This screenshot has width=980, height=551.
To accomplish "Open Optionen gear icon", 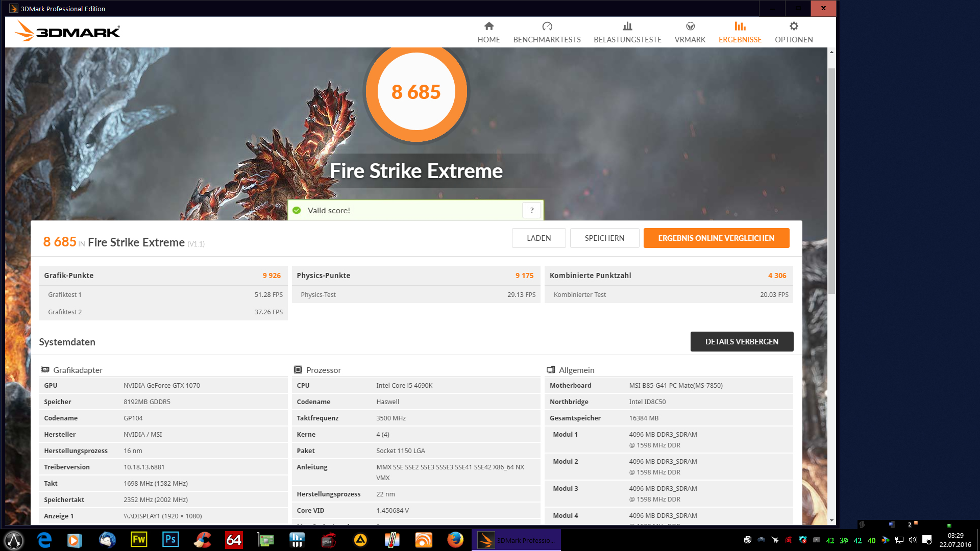I will click(x=794, y=27).
